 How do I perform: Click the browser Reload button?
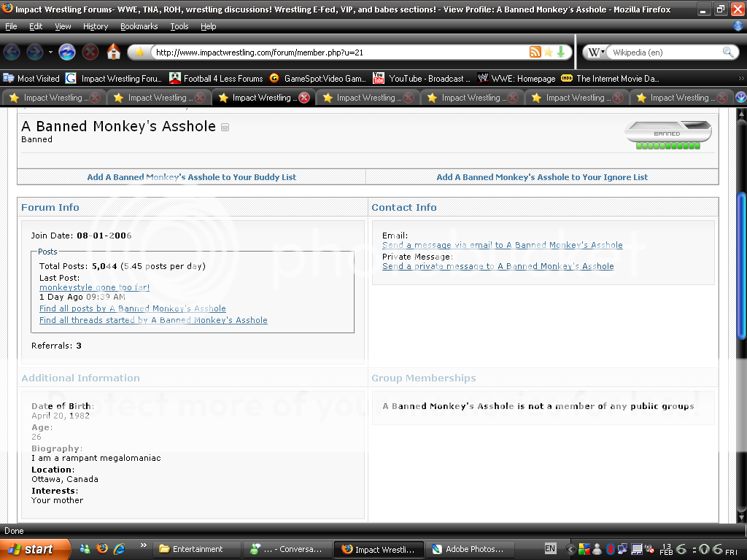(x=67, y=52)
